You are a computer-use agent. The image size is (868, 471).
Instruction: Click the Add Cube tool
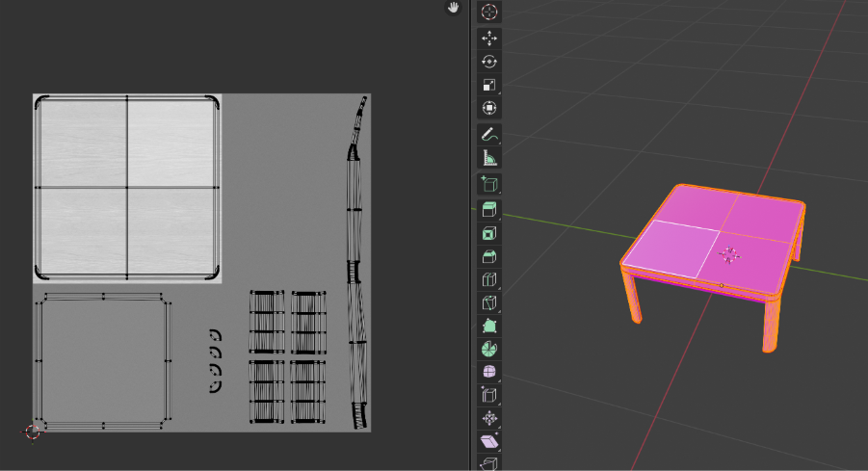[x=489, y=184]
